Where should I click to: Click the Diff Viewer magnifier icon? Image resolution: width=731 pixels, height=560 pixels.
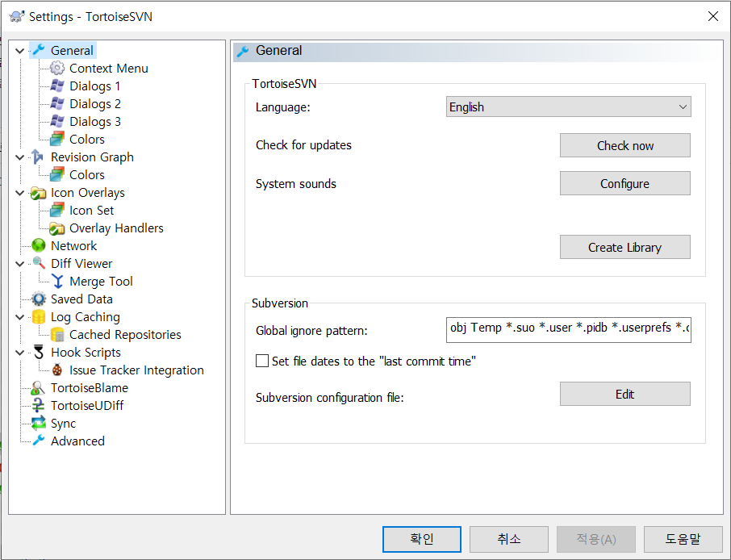pyautogui.click(x=38, y=263)
